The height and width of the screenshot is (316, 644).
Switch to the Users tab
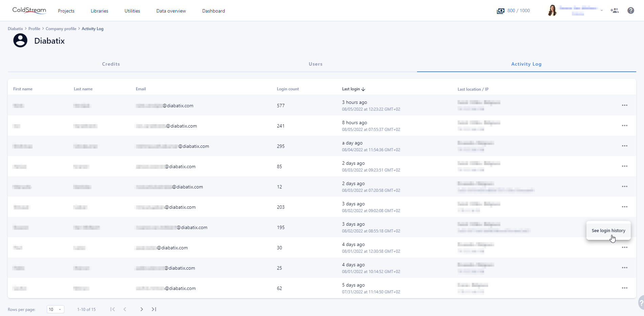[315, 64]
